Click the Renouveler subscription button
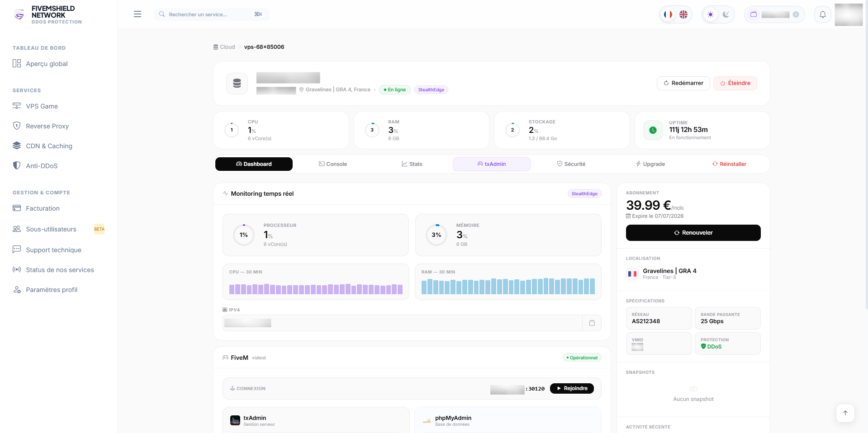The width and height of the screenshot is (868, 433). [693, 233]
